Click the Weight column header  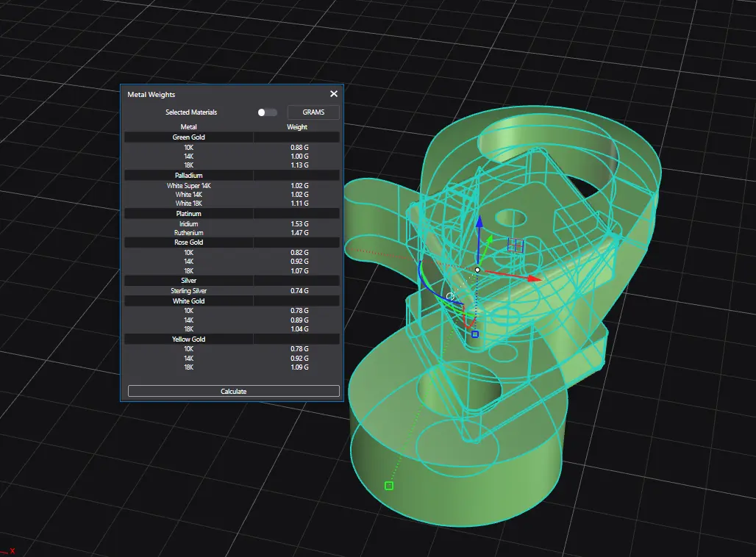coord(297,127)
